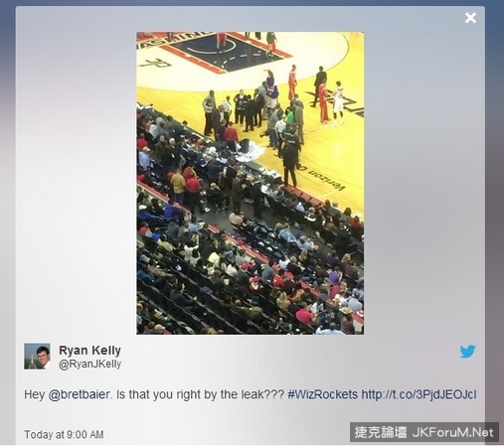
Task: Click the white-jersey player in the photo
Action: pos(339,102)
